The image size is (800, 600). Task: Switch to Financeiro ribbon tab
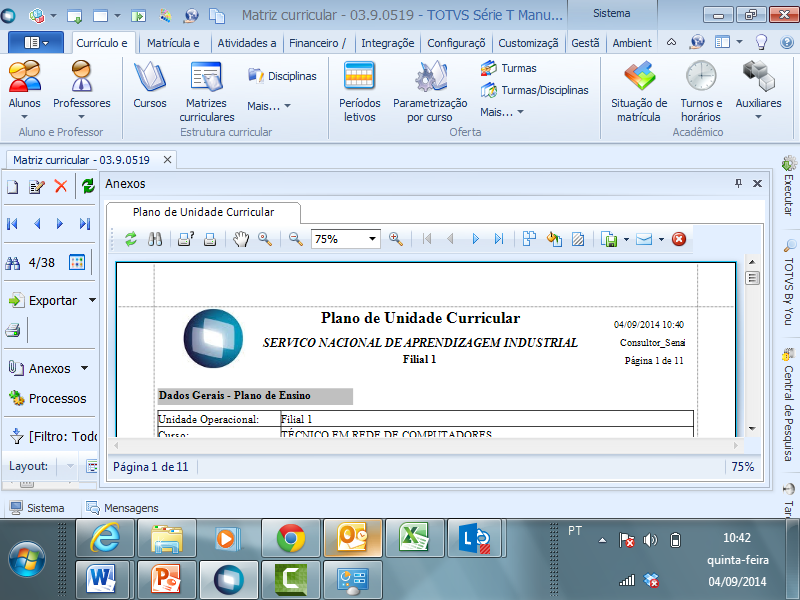click(x=317, y=43)
